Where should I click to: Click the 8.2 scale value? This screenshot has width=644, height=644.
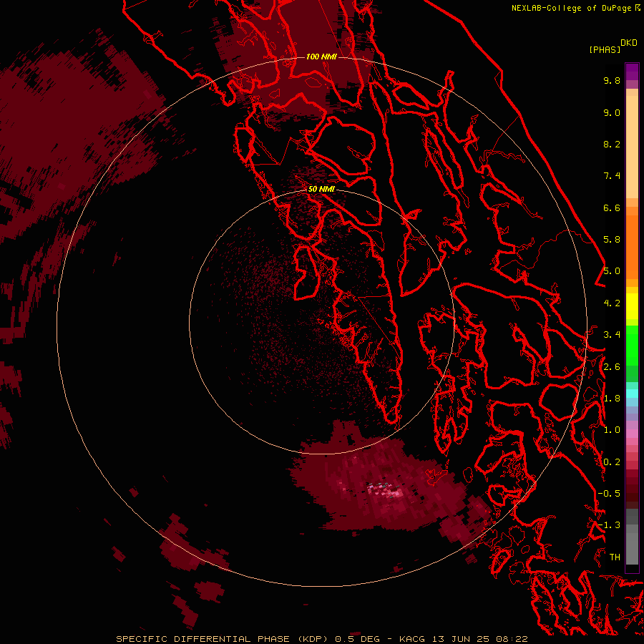click(x=612, y=144)
